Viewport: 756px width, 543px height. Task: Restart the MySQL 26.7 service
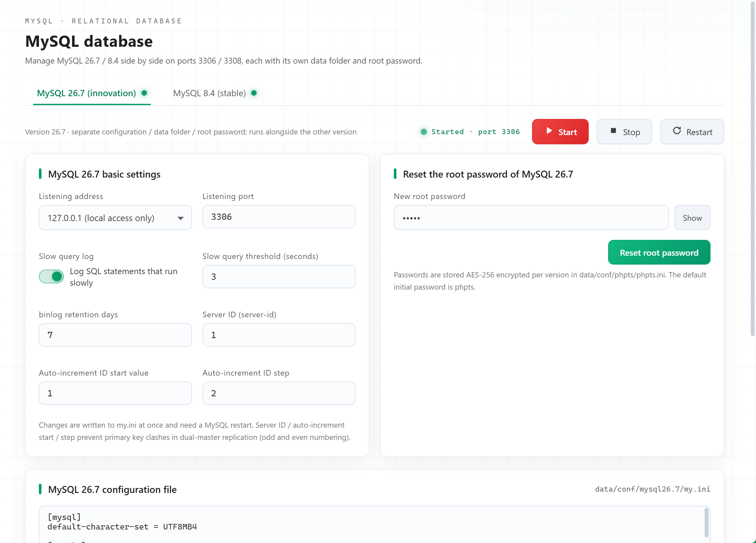click(692, 132)
